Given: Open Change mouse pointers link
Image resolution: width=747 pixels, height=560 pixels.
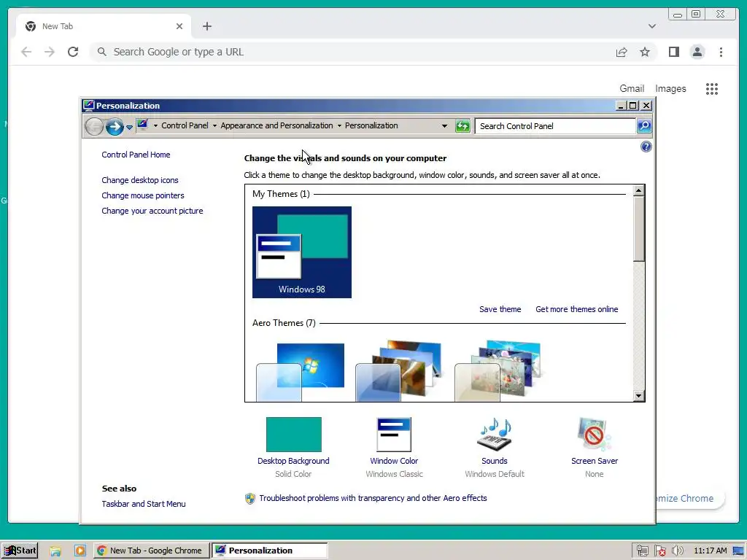Looking at the screenshot, I should [x=142, y=195].
